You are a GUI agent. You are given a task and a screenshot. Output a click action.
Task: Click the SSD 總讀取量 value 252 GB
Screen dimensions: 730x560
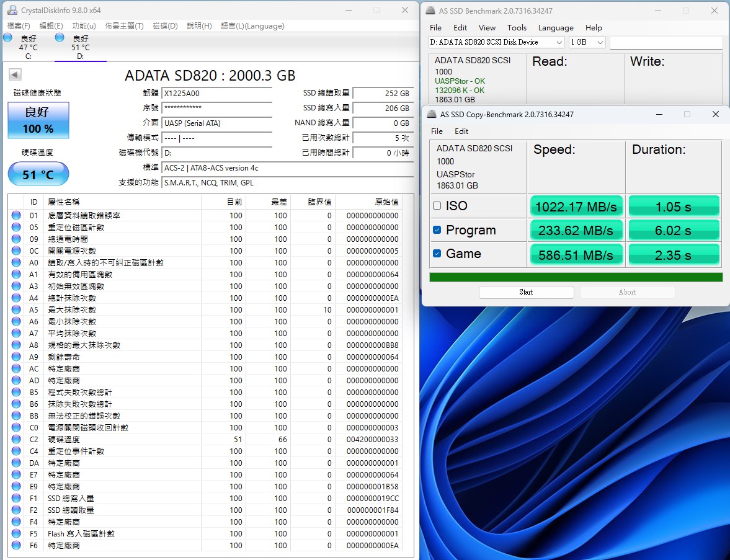[383, 93]
